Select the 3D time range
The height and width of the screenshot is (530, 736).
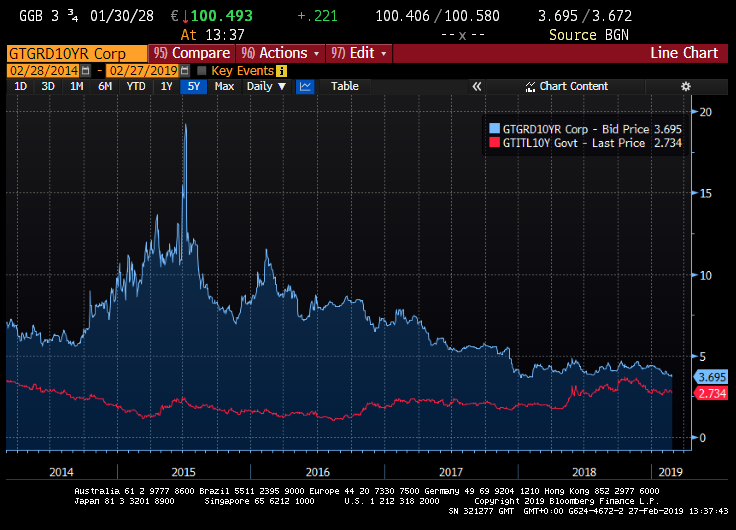click(48, 86)
